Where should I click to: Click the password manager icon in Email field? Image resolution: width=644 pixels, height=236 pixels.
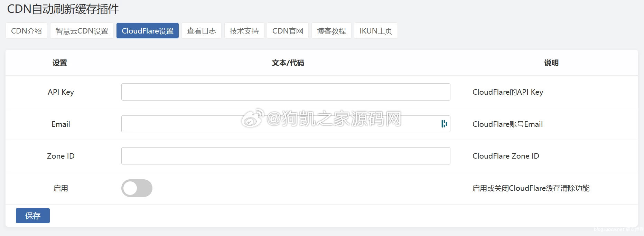[444, 124]
